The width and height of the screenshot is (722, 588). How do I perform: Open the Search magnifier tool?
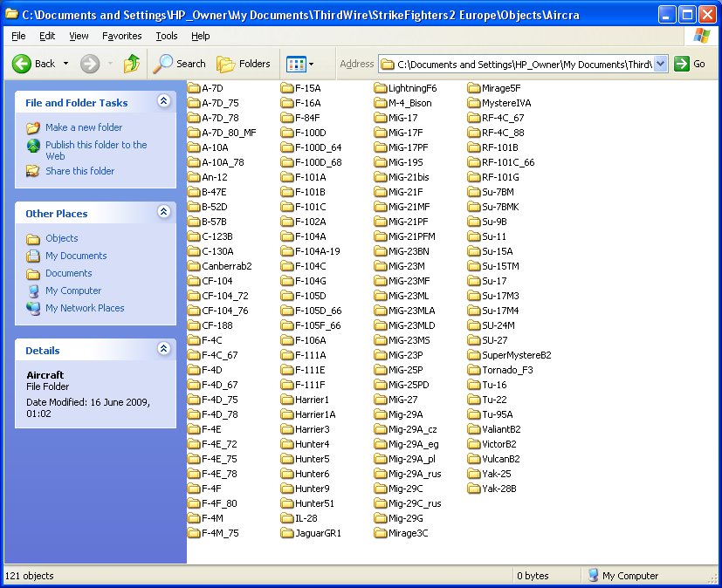pyautogui.click(x=180, y=64)
